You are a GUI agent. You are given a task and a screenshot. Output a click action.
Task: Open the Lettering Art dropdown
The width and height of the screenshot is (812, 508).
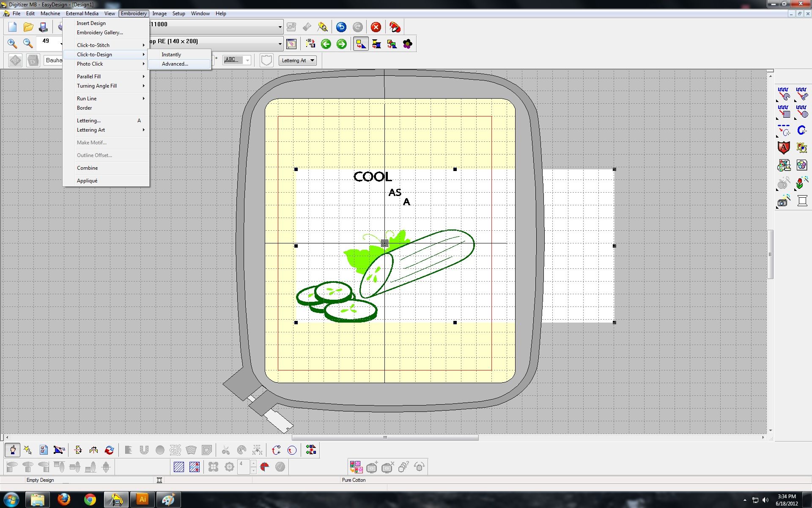(x=298, y=60)
